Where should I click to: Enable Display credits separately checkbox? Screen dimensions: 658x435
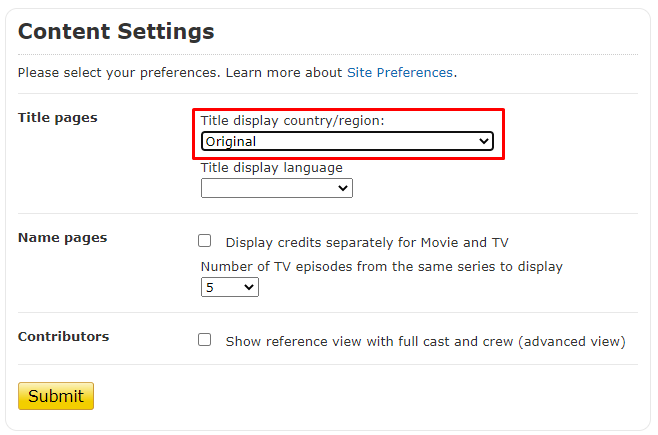(205, 241)
